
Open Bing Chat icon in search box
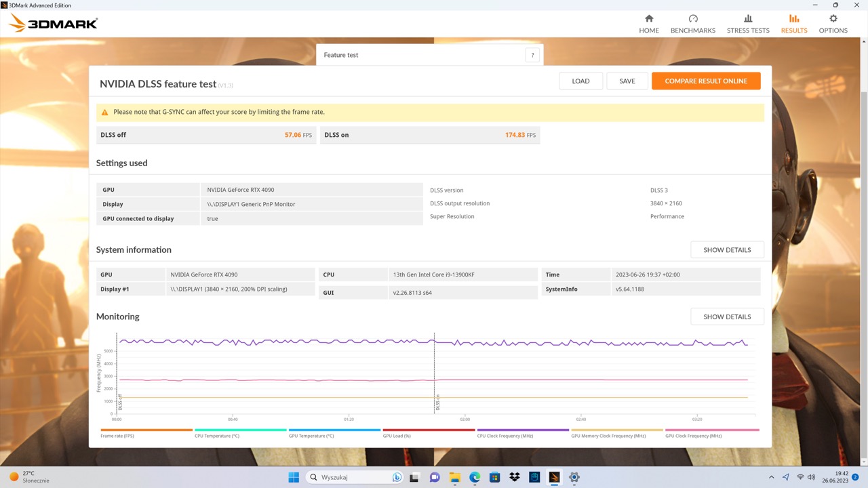[397, 477]
